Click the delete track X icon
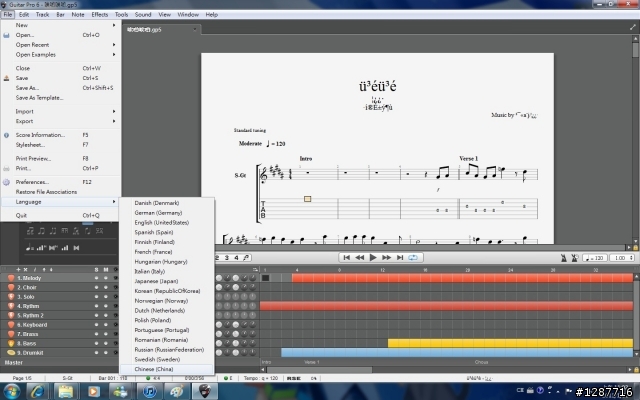This screenshot has width=640, height=400. [x=25, y=269]
